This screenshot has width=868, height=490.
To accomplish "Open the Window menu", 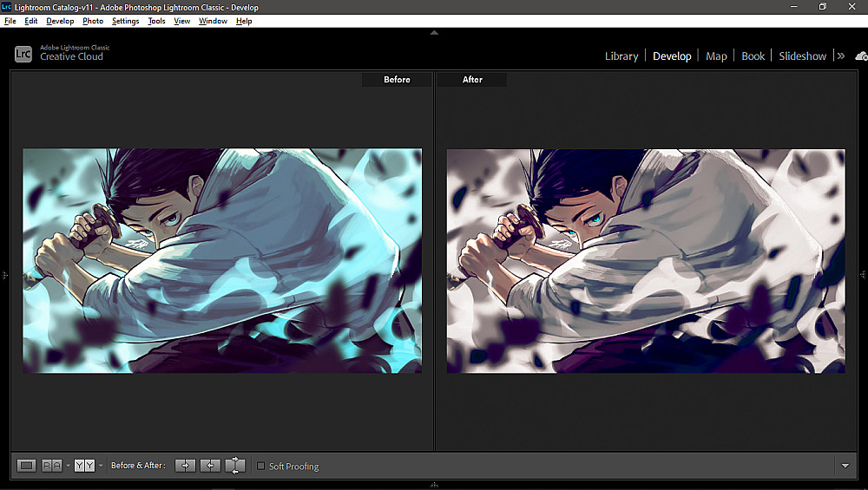I will pyautogui.click(x=214, y=21).
